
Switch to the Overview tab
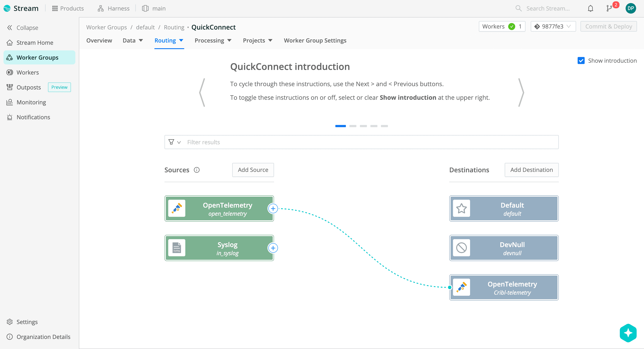tap(99, 40)
